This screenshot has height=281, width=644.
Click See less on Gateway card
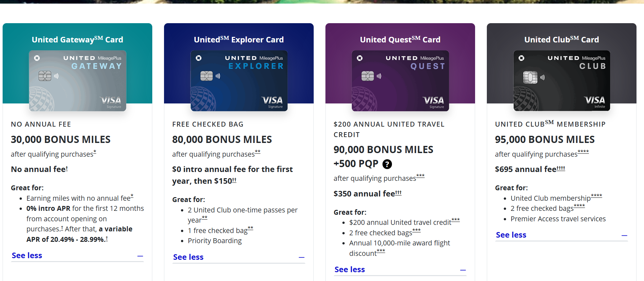pyautogui.click(x=27, y=256)
